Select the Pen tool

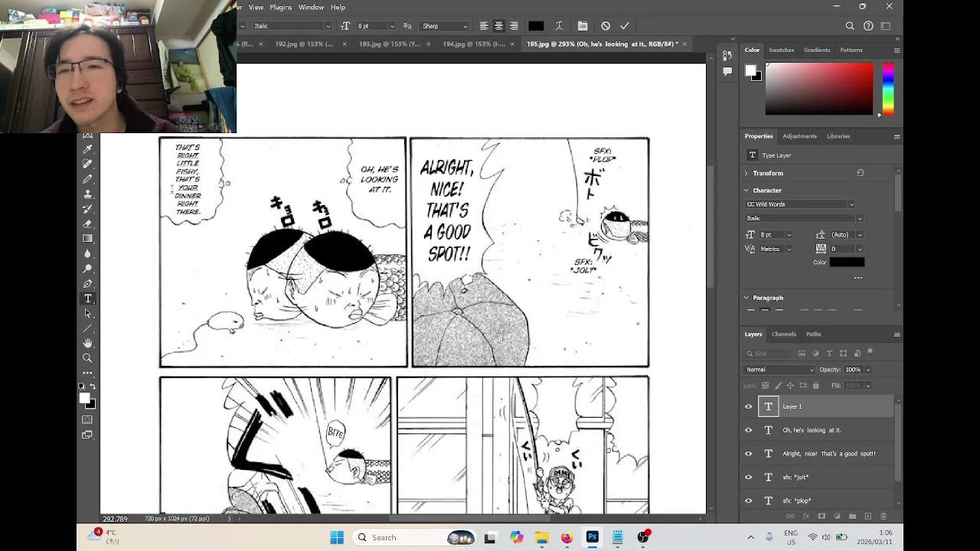[x=88, y=284]
